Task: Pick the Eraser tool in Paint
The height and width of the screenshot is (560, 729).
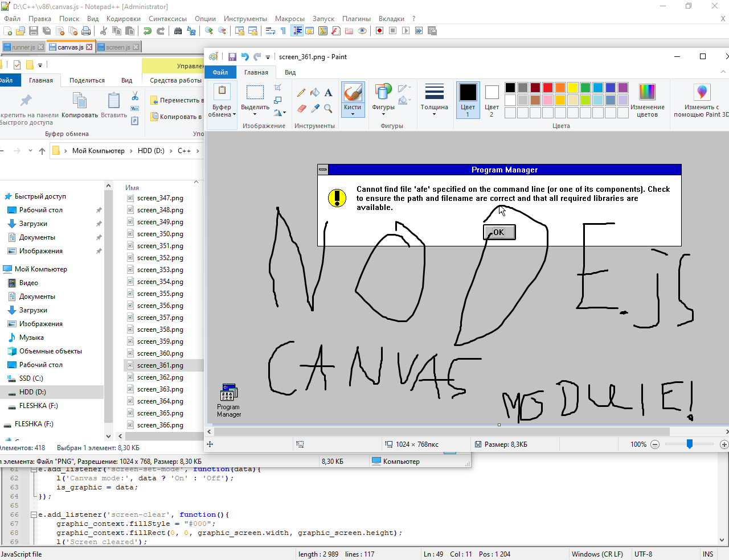Action: coord(301,108)
